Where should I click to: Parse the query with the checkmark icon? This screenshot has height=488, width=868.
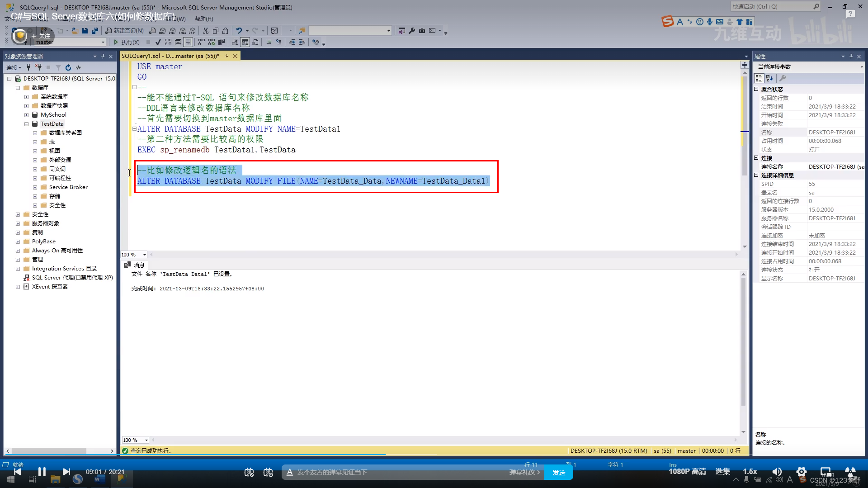158,42
